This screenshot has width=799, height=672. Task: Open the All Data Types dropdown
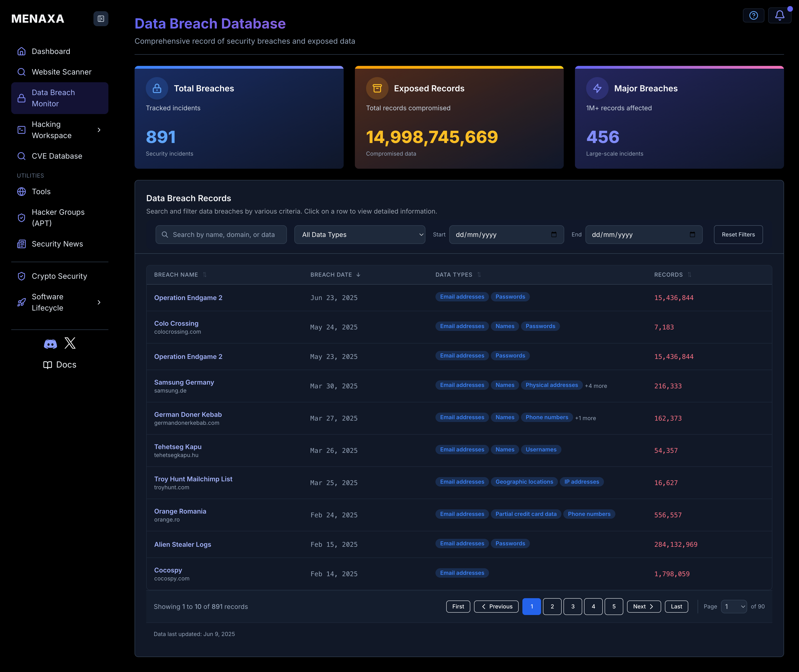360,235
